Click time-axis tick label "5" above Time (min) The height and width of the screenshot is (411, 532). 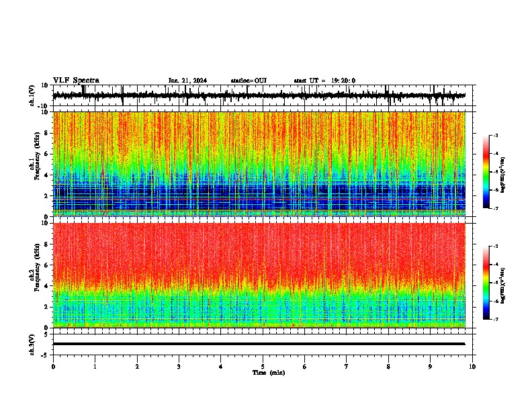263,367
